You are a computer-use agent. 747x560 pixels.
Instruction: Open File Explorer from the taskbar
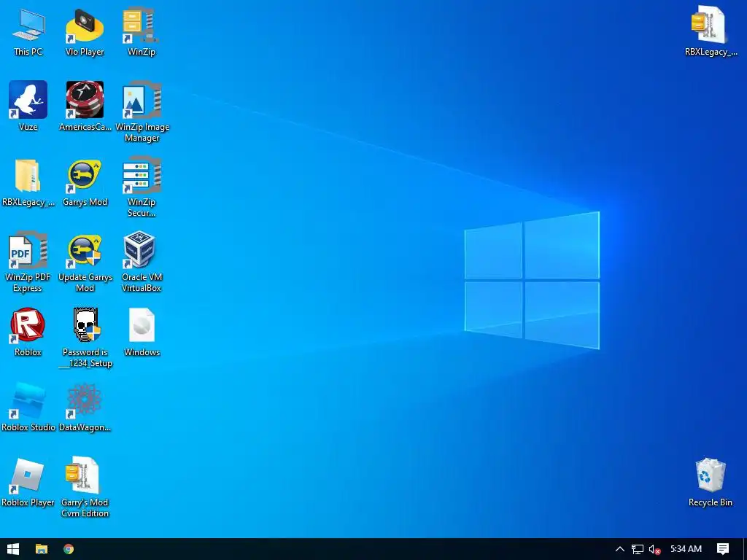coord(42,549)
